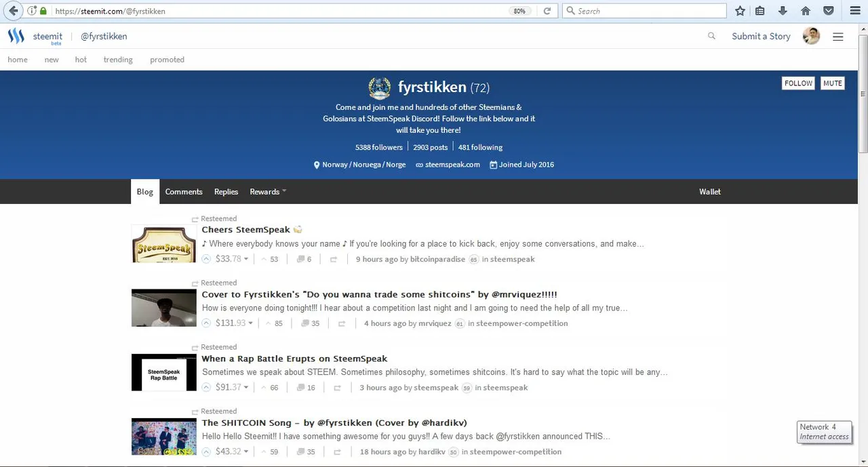Mute fyrstikken with the MUTE button
The image size is (868, 467).
pos(833,83)
